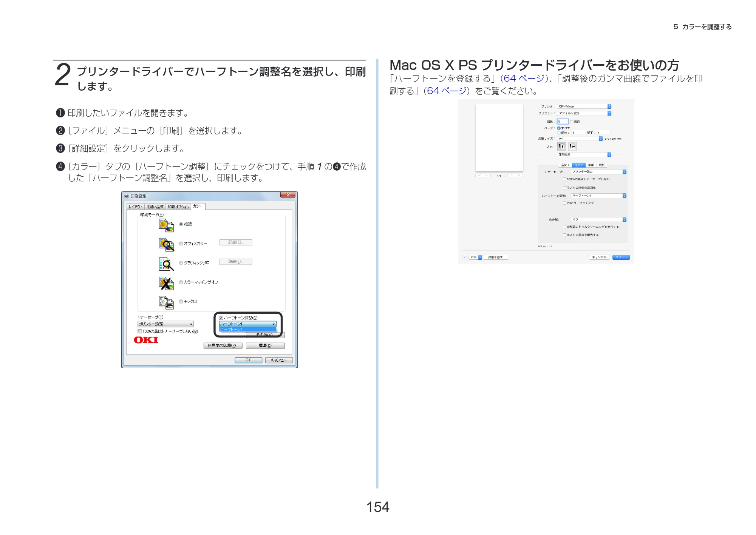Click the 推奨 mode sunflower document icon
The width and height of the screenshot is (756, 535).
tap(166, 225)
